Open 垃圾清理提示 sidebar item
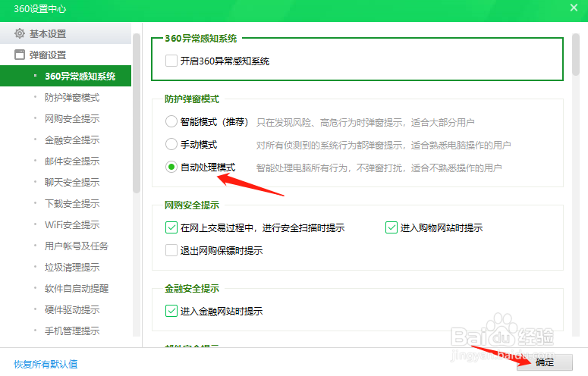The height and width of the screenshot is (376, 588). pyautogui.click(x=65, y=267)
